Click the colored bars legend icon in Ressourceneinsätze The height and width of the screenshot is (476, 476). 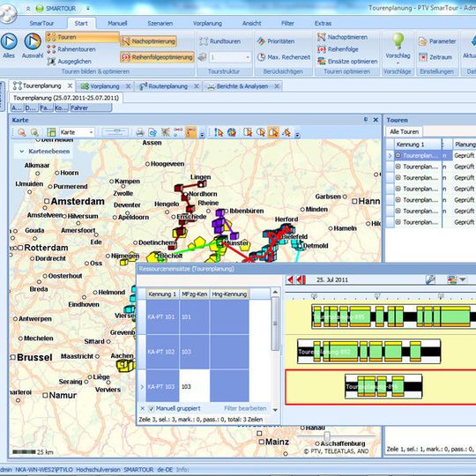[451, 279]
